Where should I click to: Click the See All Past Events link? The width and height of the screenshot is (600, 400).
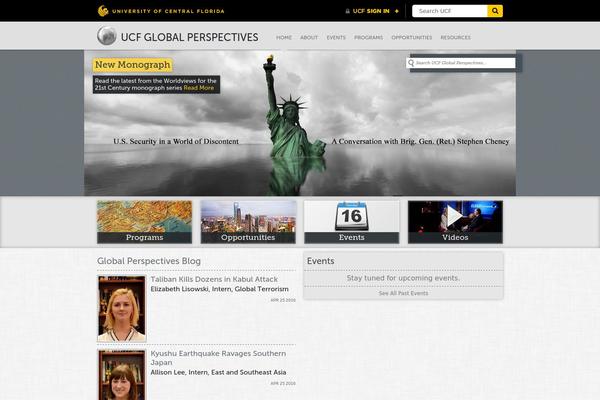(403, 293)
